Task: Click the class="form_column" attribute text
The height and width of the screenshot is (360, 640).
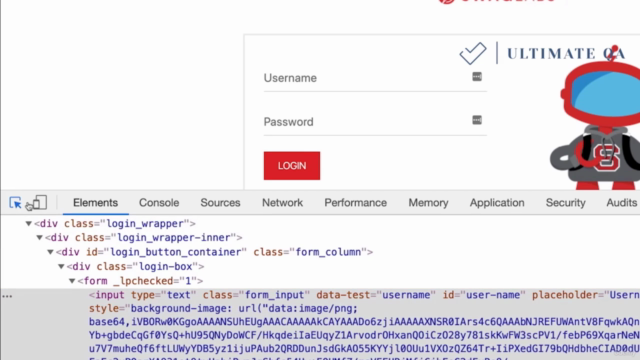Action: 310,252
